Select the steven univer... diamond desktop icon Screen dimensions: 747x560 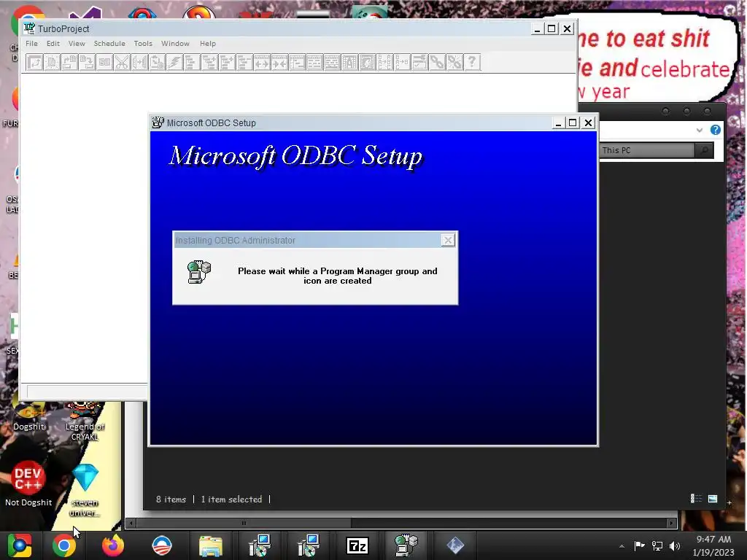(x=85, y=489)
